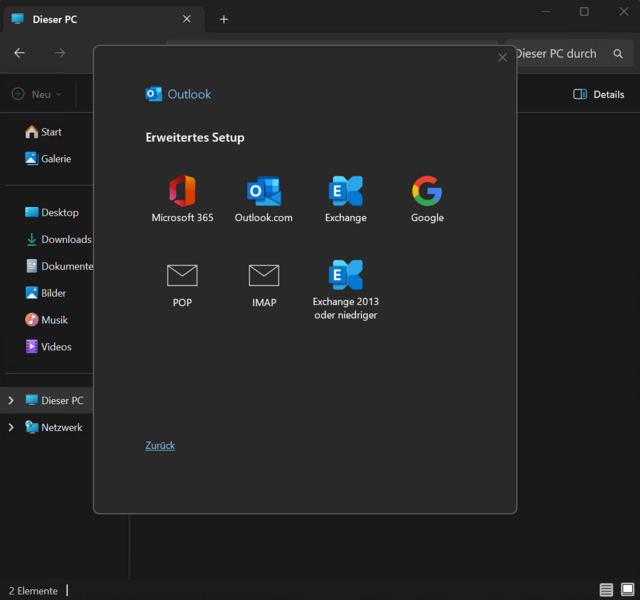Close the 'Dieser PC' tab
640x600 pixels.
point(187,19)
